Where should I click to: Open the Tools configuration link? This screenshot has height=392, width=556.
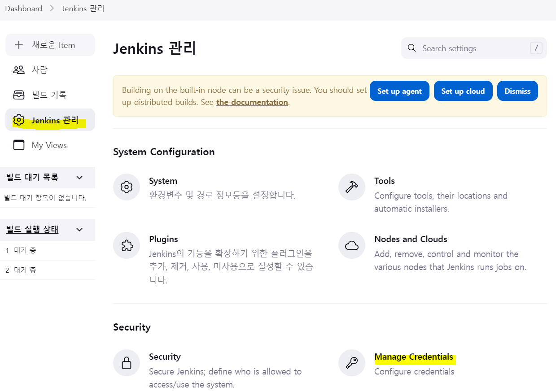click(x=385, y=181)
